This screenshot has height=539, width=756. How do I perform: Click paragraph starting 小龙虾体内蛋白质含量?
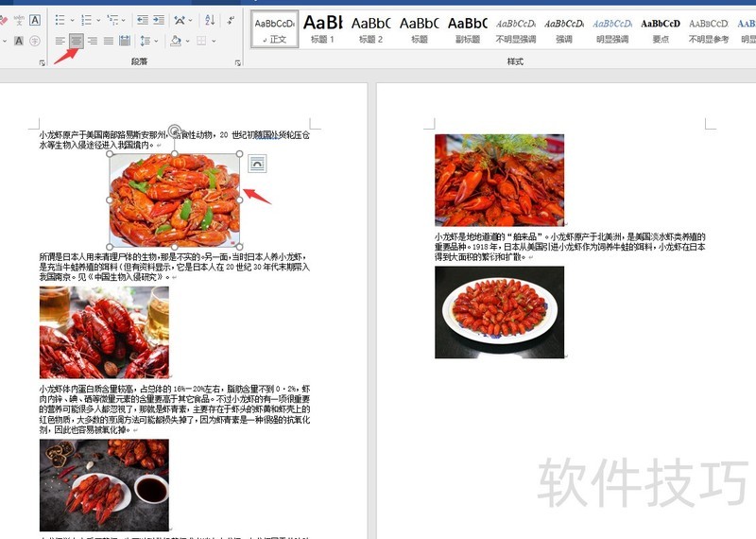(x=175, y=409)
